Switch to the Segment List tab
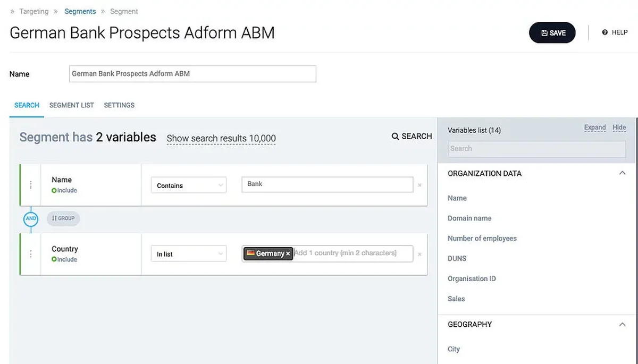The image size is (638, 364). click(x=71, y=105)
